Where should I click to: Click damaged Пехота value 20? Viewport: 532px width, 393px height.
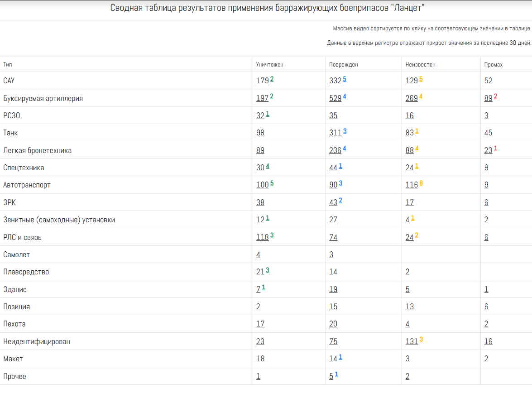(x=333, y=324)
